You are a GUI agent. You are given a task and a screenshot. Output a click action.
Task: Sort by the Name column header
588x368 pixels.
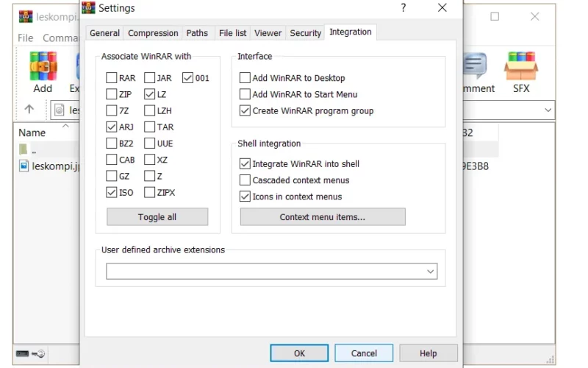tap(32, 132)
